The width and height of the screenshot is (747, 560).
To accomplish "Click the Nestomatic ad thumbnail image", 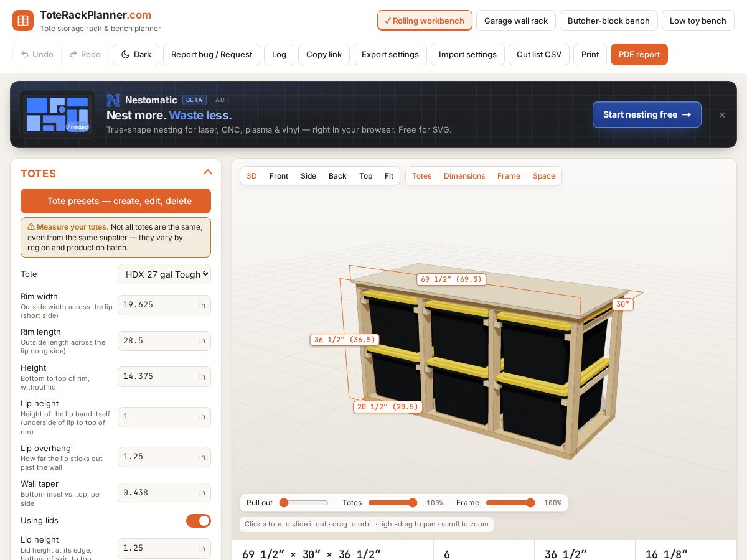I will [57, 114].
